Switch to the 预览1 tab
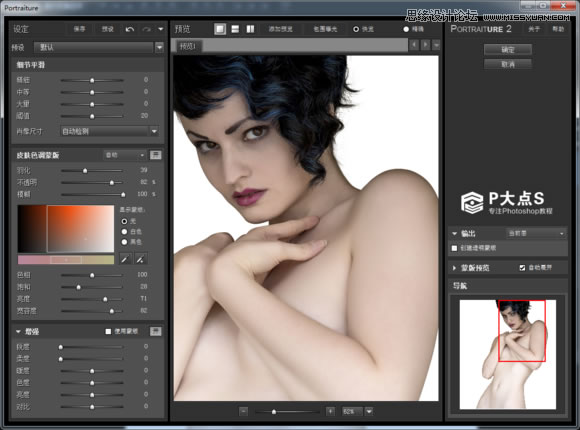The height and width of the screenshot is (430, 580). pyautogui.click(x=188, y=46)
